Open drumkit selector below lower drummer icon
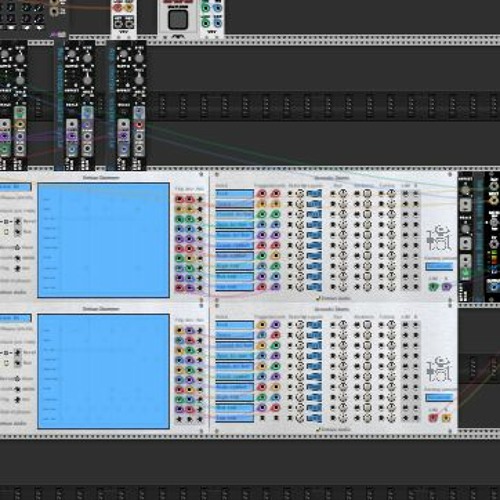 439,397
